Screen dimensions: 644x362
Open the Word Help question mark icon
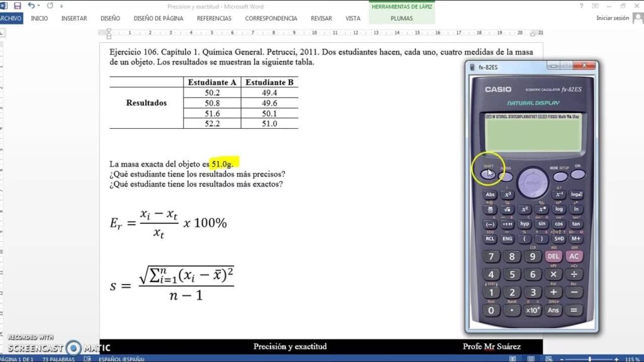tap(581, 6)
